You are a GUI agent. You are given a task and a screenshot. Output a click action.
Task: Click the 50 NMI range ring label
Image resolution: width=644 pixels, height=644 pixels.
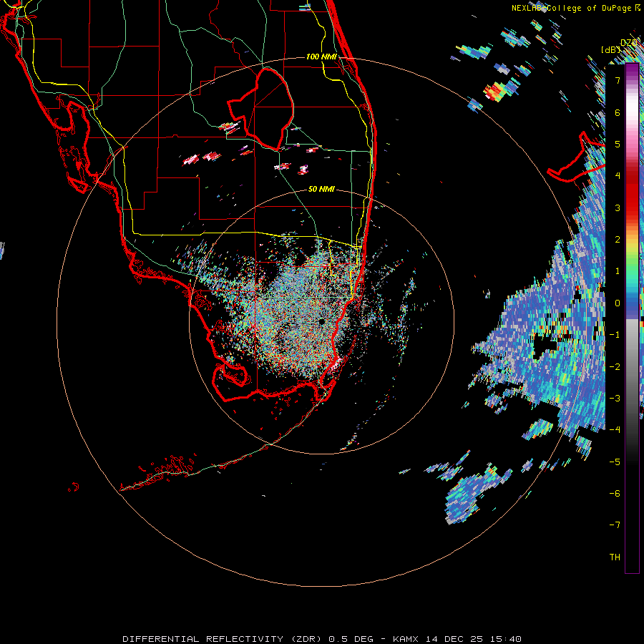[321, 189]
